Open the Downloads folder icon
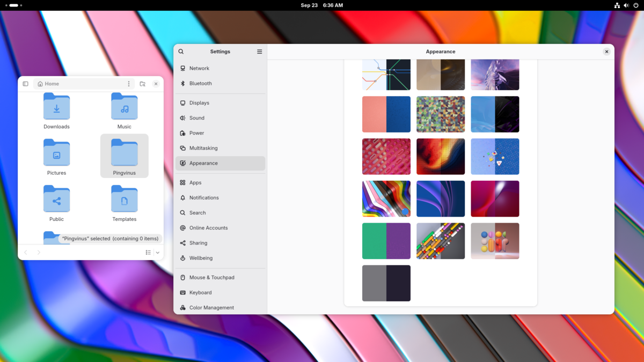644x362 pixels. click(x=56, y=107)
